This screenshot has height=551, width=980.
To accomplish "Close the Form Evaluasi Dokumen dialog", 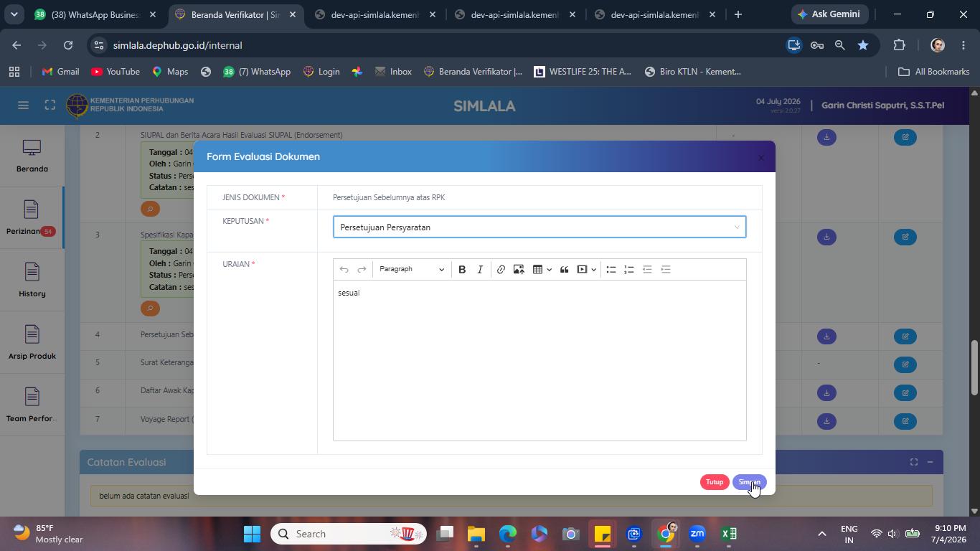I will tap(761, 158).
